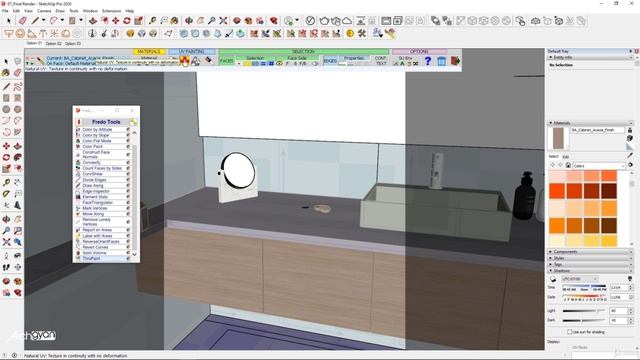This screenshot has height=360, width=640.
Task: Click the blue trash bin icon in ThruPaint bar
Action: (x=441, y=61)
